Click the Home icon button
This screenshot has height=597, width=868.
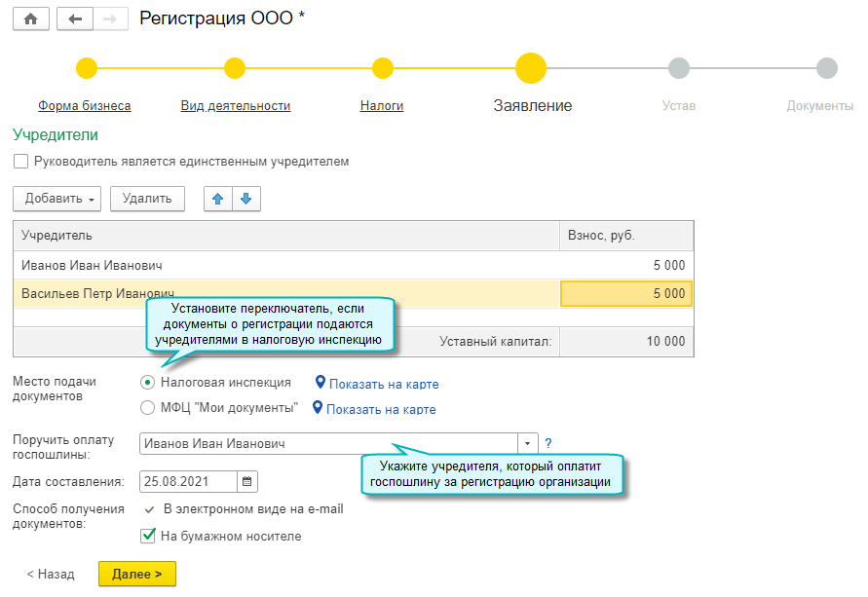click(x=30, y=19)
